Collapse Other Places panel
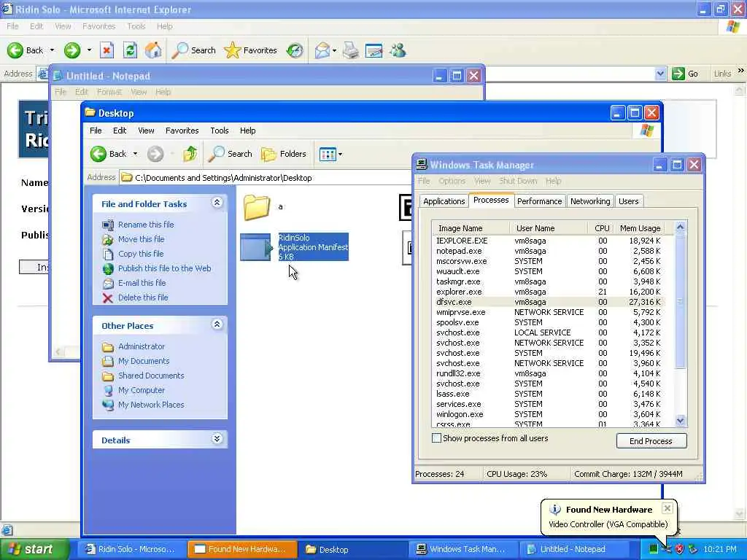 pyautogui.click(x=217, y=324)
